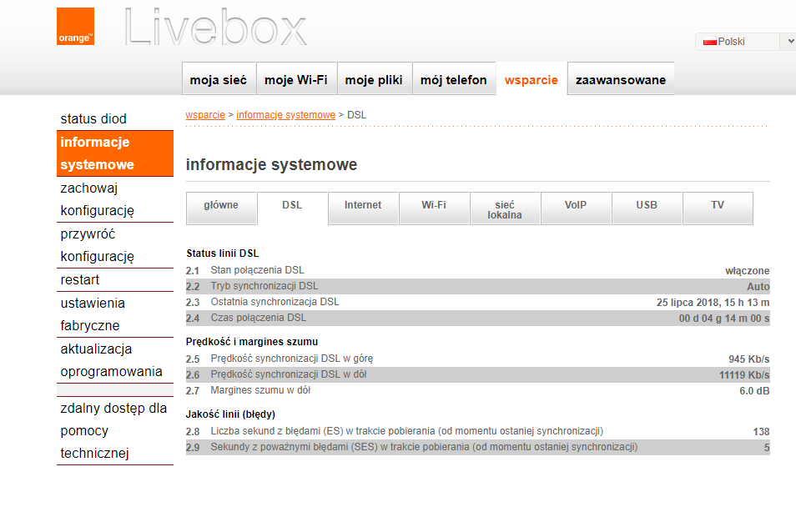Switch to the USB tab
The width and height of the screenshot is (796, 532).
(x=647, y=206)
